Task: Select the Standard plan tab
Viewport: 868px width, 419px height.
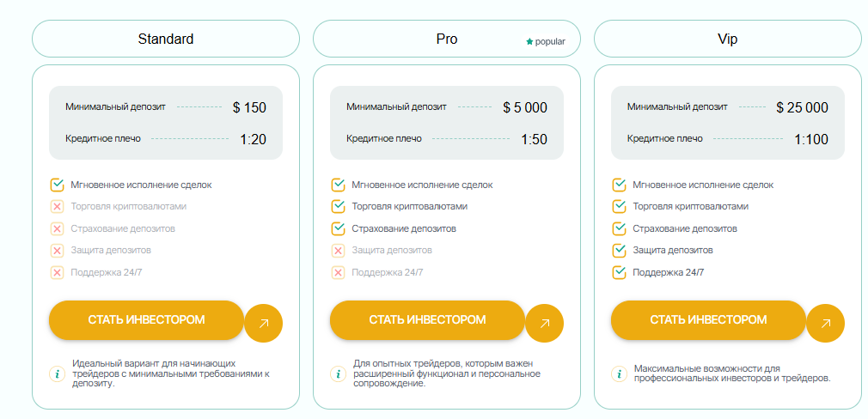Action: (166, 39)
